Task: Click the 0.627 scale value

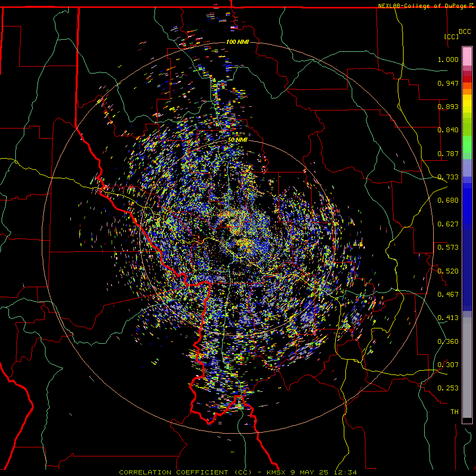Action: (x=448, y=224)
